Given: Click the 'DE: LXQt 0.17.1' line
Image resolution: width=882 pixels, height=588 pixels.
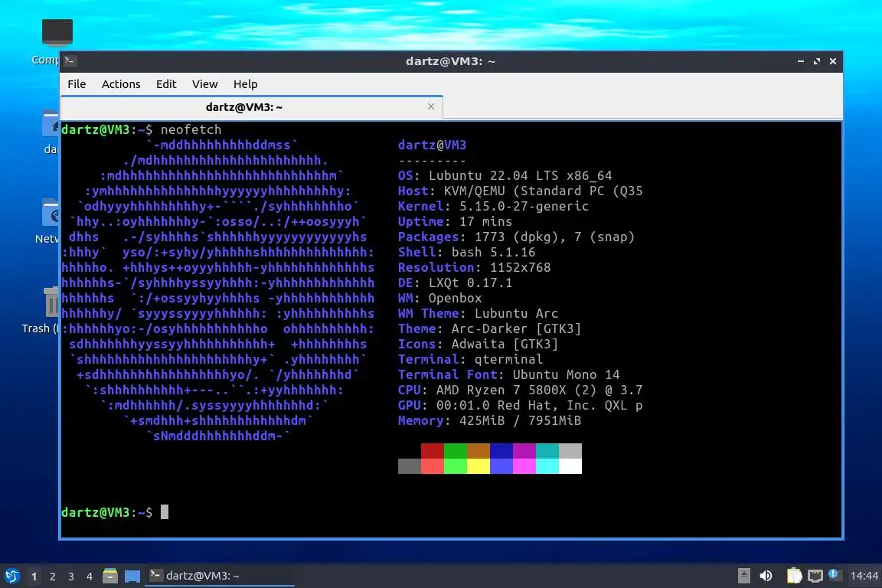Looking at the screenshot, I should tap(455, 283).
